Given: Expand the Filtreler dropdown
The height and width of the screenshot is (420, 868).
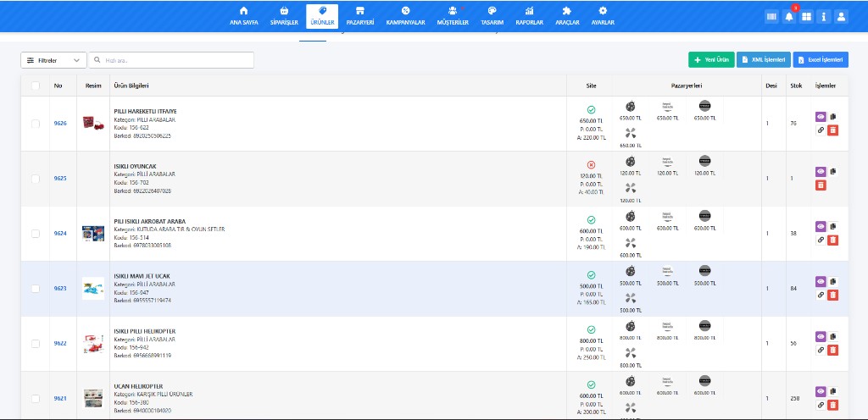Looking at the screenshot, I should [53, 60].
